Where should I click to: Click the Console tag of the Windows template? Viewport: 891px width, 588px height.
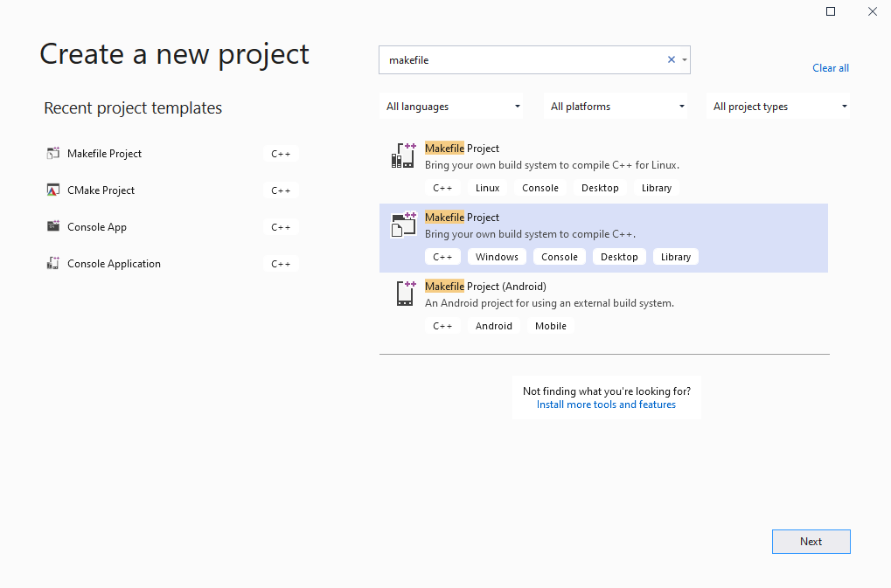click(559, 257)
